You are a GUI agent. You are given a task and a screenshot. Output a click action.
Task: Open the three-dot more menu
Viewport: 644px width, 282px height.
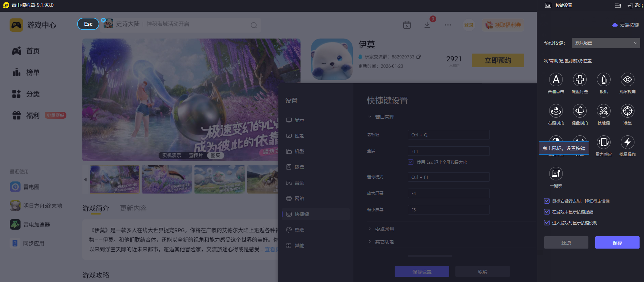pos(448,25)
